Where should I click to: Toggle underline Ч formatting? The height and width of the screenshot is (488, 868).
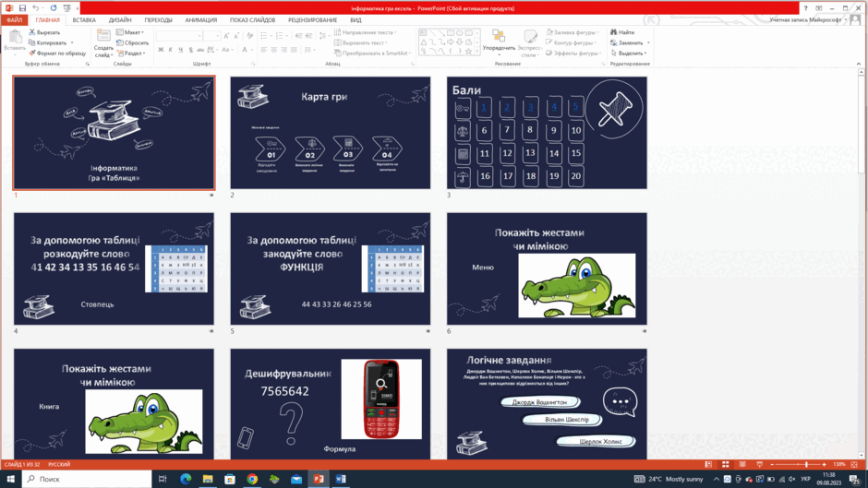(x=180, y=50)
